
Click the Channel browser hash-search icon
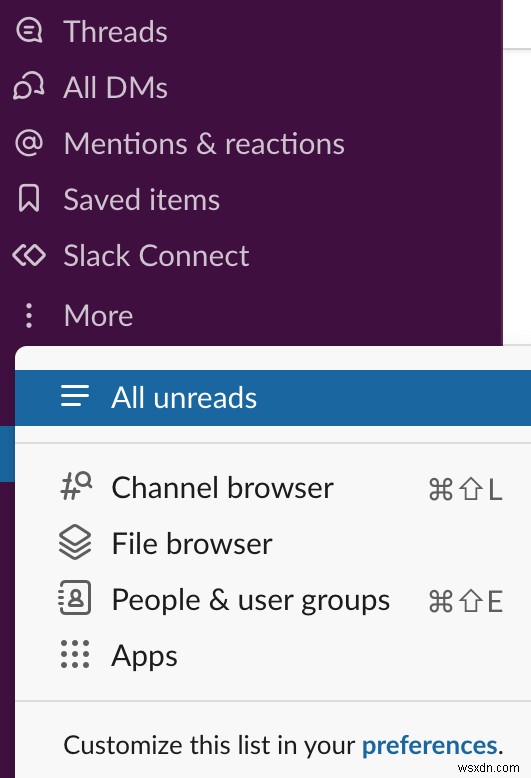pos(75,487)
